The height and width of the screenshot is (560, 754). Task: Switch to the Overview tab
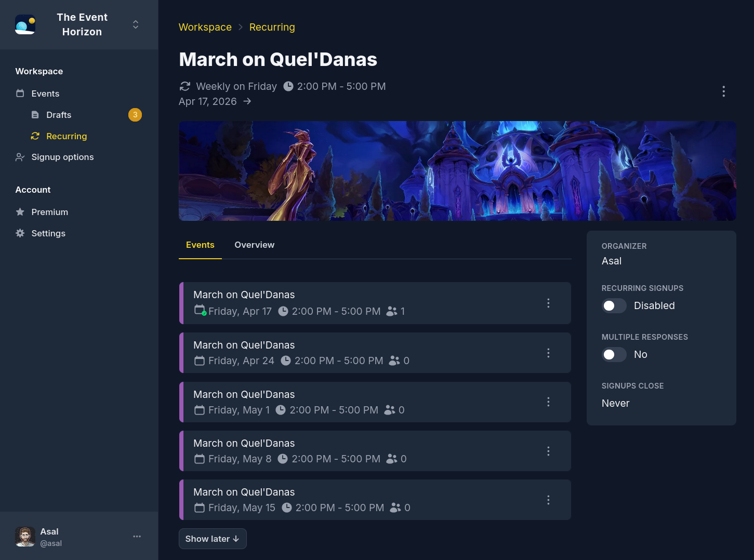click(254, 244)
